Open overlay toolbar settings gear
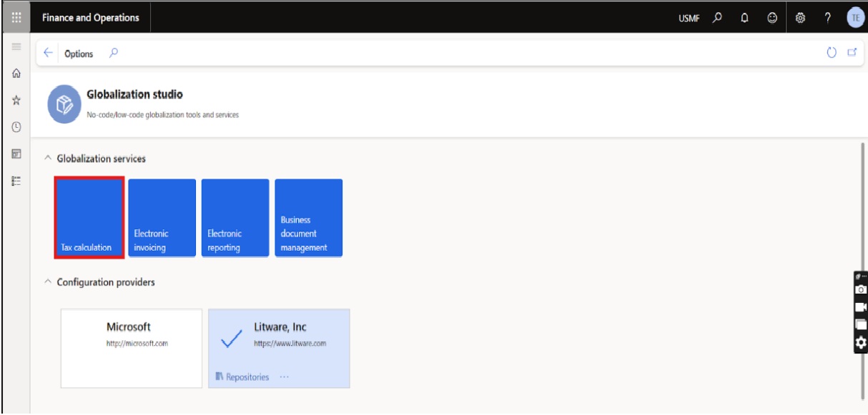 click(x=861, y=343)
